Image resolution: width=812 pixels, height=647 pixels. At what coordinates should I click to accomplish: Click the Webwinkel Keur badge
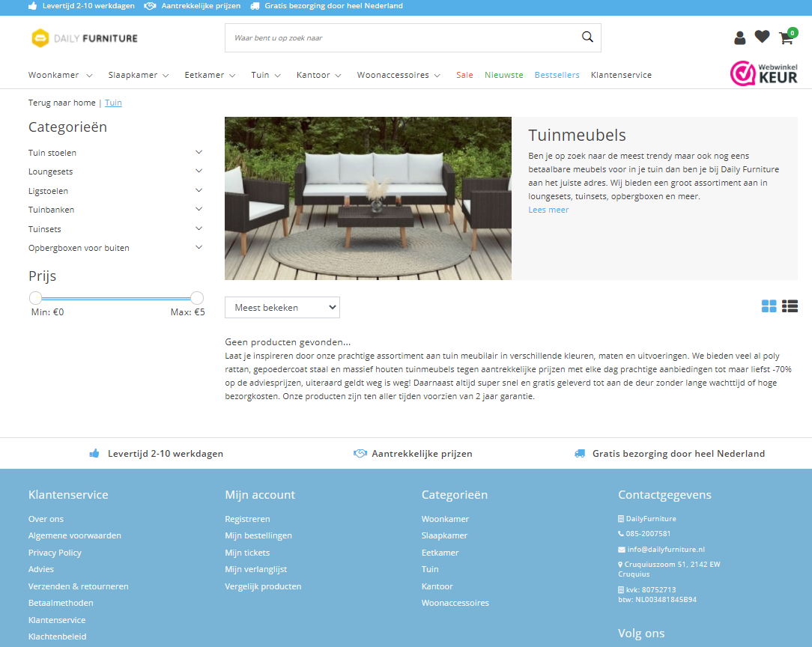tap(764, 74)
